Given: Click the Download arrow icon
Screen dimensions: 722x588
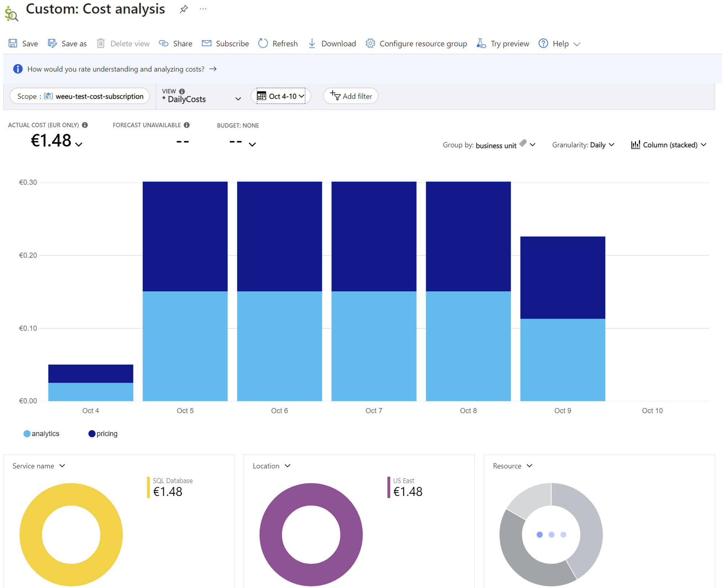Looking at the screenshot, I should [x=312, y=43].
